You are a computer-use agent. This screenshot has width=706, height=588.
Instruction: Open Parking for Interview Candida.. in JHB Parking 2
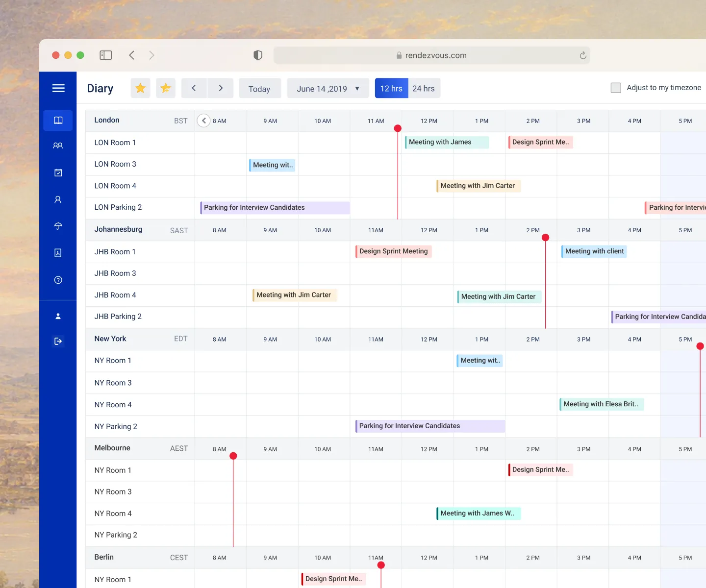tap(658, 317)
